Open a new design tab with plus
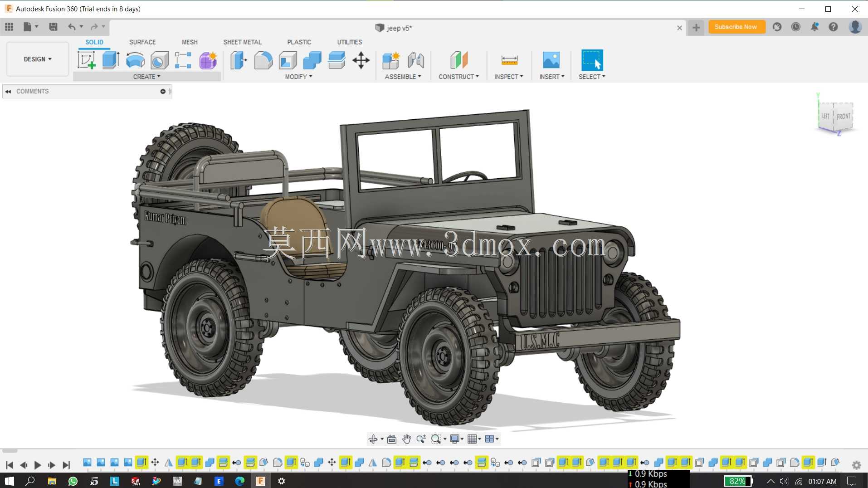 coord(696,28)
